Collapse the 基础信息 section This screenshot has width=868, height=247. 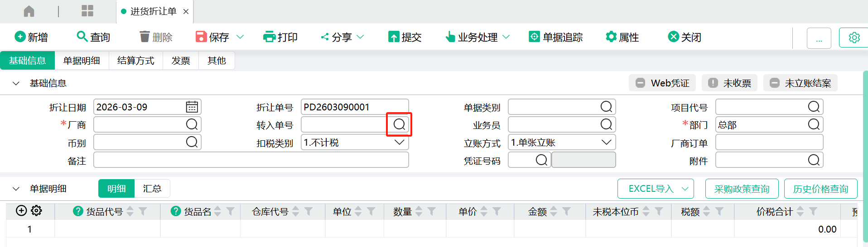(16, 83)
